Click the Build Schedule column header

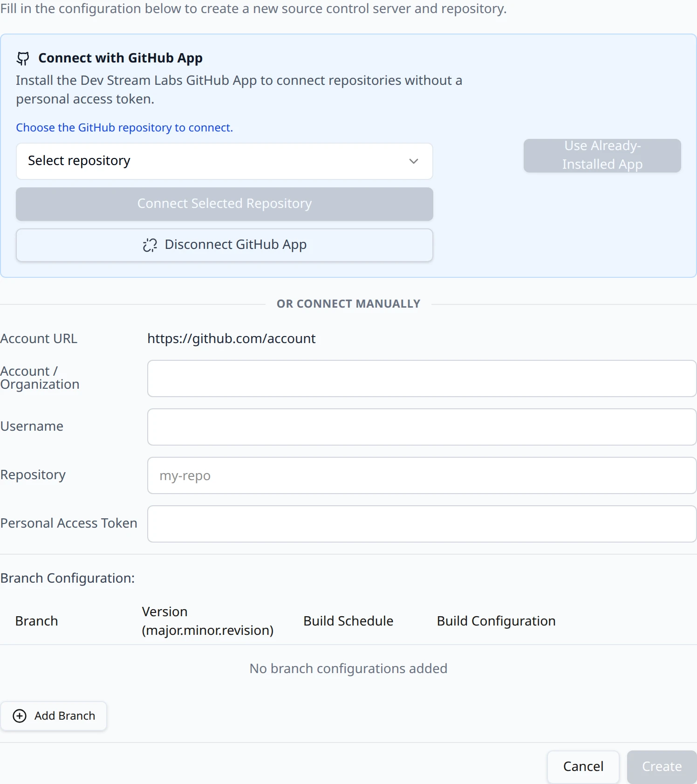point(348,621)
